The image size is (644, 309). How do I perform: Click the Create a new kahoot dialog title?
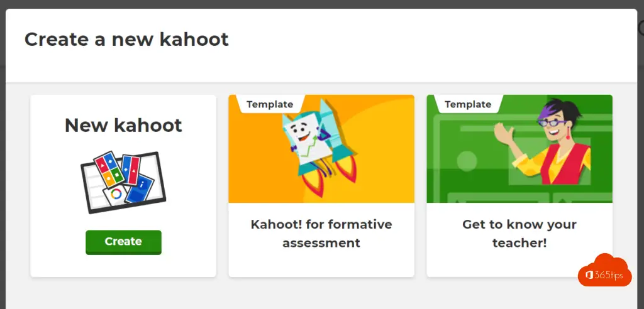(126, 40)
